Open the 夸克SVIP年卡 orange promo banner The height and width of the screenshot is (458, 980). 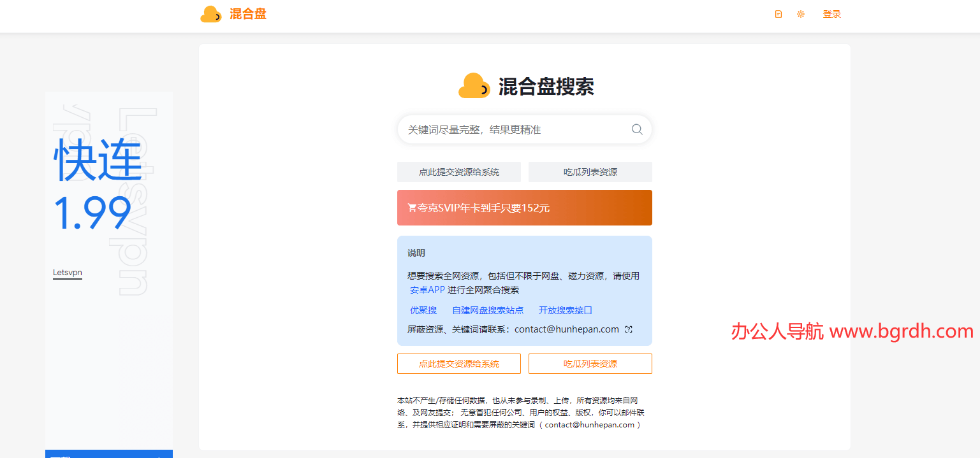click(524, 208)
